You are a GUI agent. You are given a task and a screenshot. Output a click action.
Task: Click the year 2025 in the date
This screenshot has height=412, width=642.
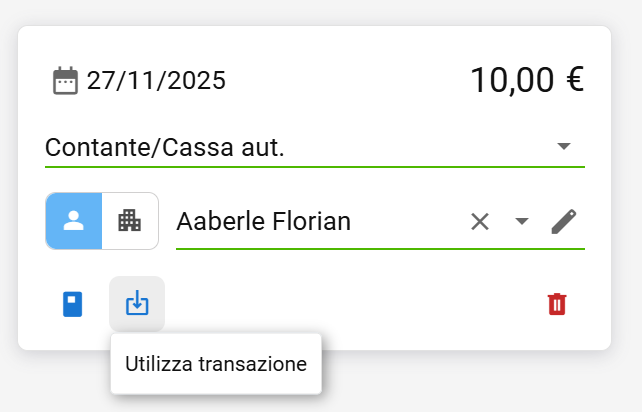click(x=200, y=80)
